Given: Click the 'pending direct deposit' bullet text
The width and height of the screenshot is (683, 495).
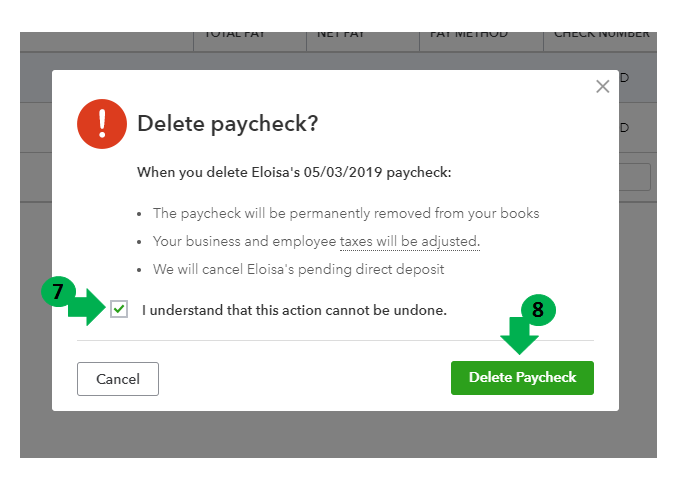Looking at the screenshot, I should (298, 269).
